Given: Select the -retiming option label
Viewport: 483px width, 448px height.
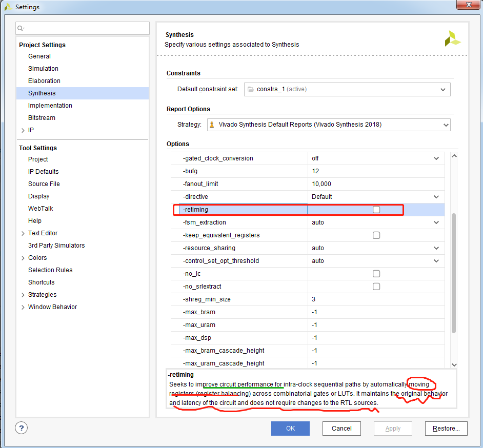Looking at the screenshot, I should [x=195, y=210].
